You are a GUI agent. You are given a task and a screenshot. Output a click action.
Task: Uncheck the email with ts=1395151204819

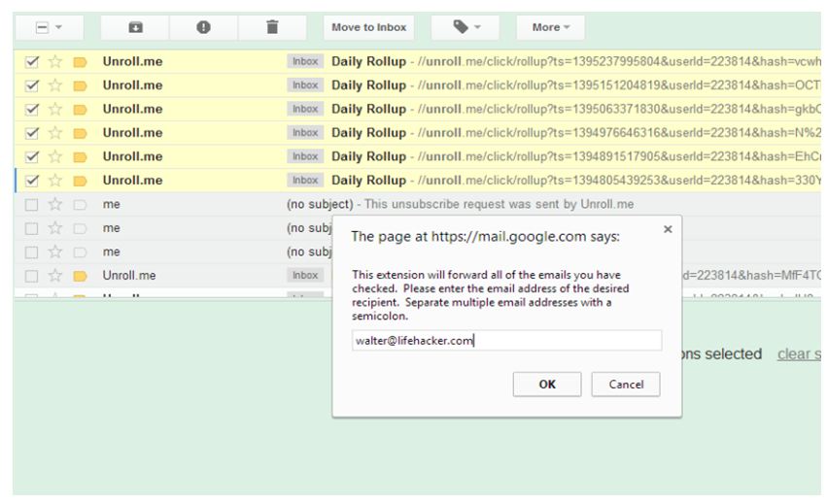click(x=32, y=85)
